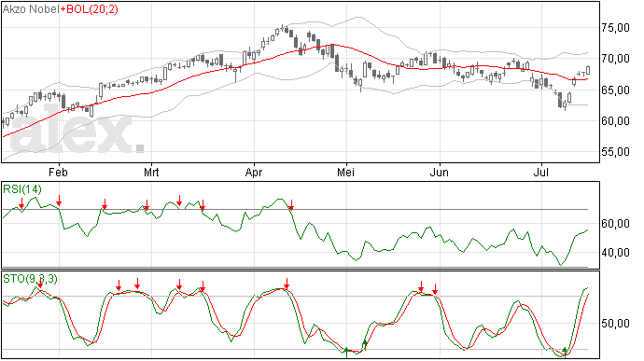Click the STO(9,3,3) panel label

click(30, 279)
